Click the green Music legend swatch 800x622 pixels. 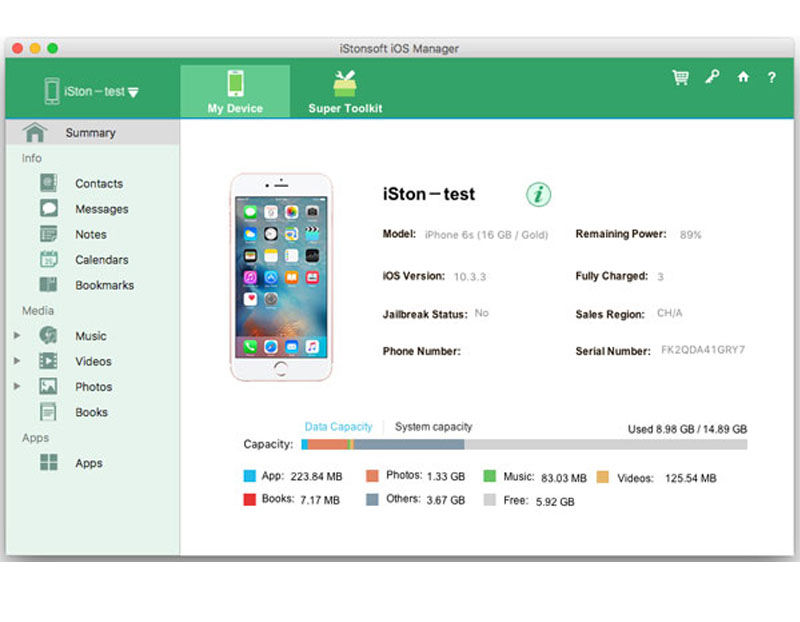point(490,476)
